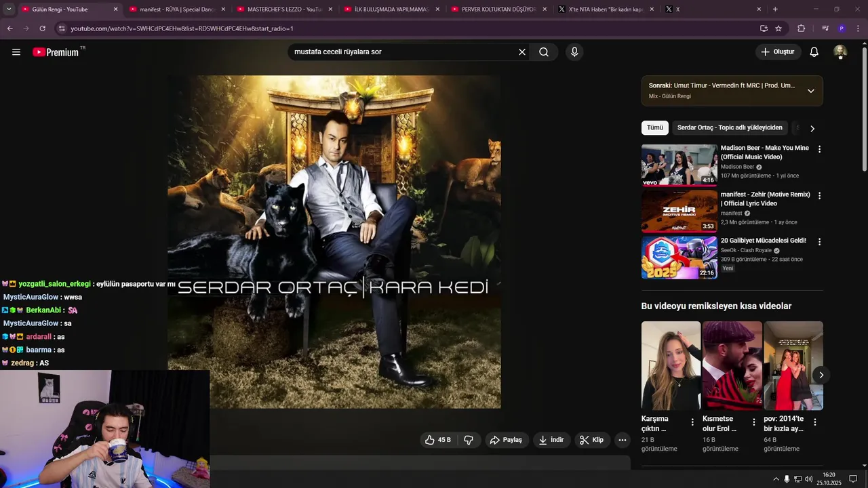
Task: Start voice search with microphone
Action: click(x=574, y=52)
